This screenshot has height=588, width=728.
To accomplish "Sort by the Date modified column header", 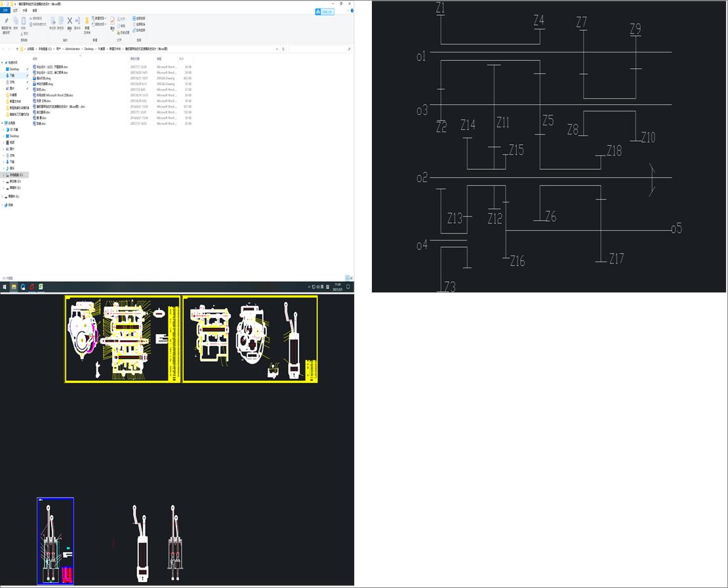I will (134, 59).
